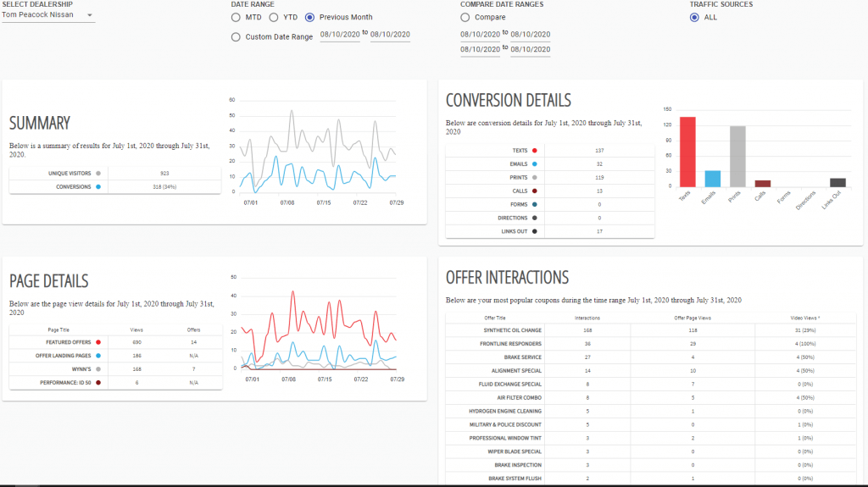This screenshot has width=868, height=487.
Task: Click the Unique Visitors value 923
Action: click(x=164, y=174)
